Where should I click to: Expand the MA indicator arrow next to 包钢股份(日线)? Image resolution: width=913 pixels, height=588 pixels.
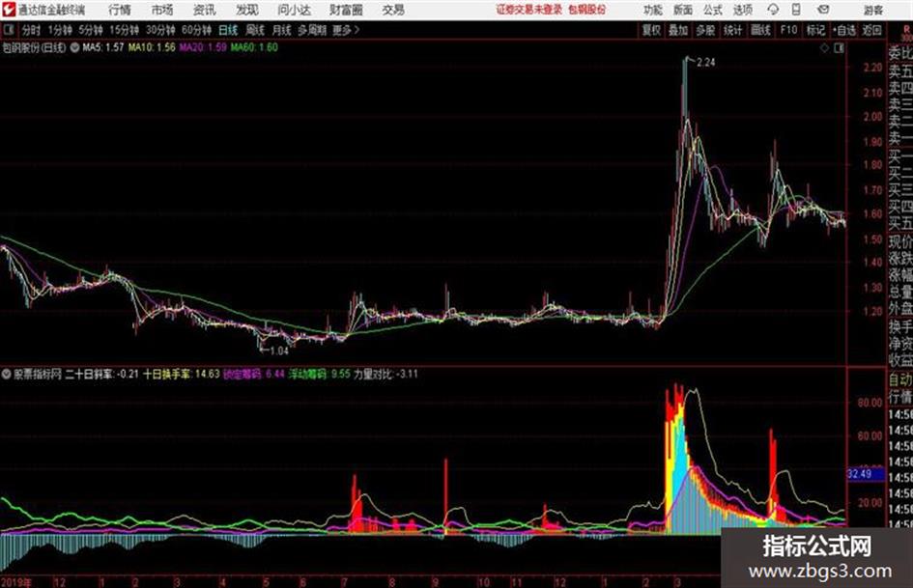click(x=74, y=47)
